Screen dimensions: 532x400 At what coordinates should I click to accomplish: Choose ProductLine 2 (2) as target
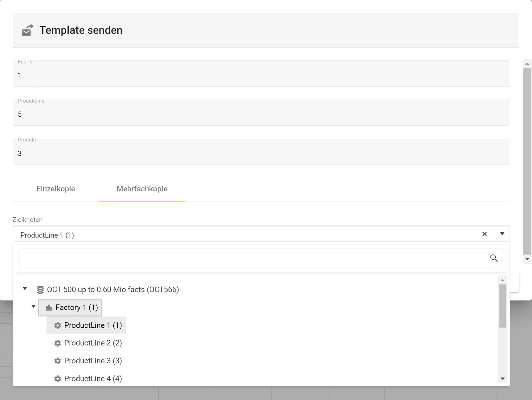(x=93, y=343)
